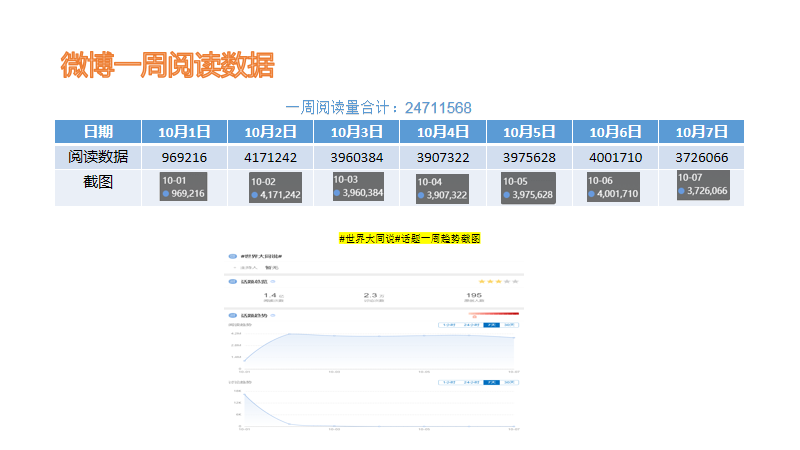The image size is (800, 450).
Task: Select the 10-05 3,975,628 screenshot thumbnail
Action: 528,188
